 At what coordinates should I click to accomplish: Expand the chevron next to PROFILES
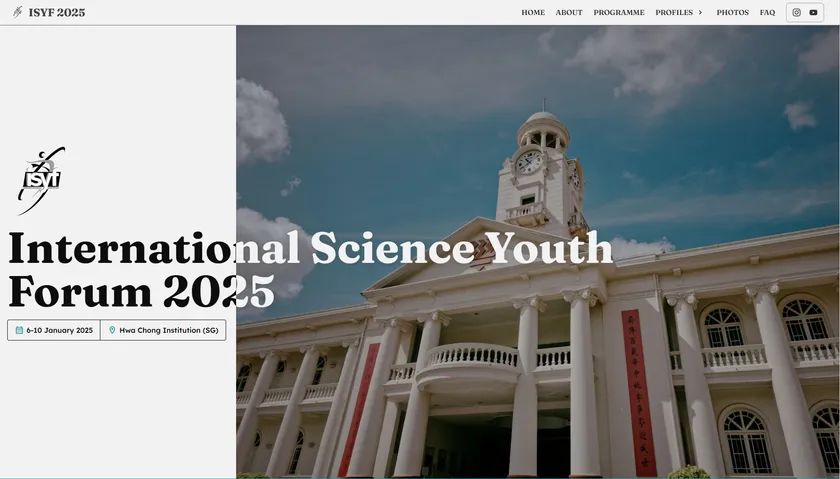coord(700,13)
